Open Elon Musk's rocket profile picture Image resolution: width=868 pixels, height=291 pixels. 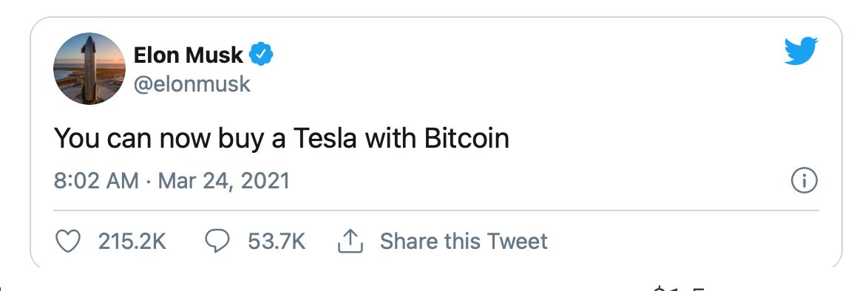pyautogui.click(x=89, y=69)
